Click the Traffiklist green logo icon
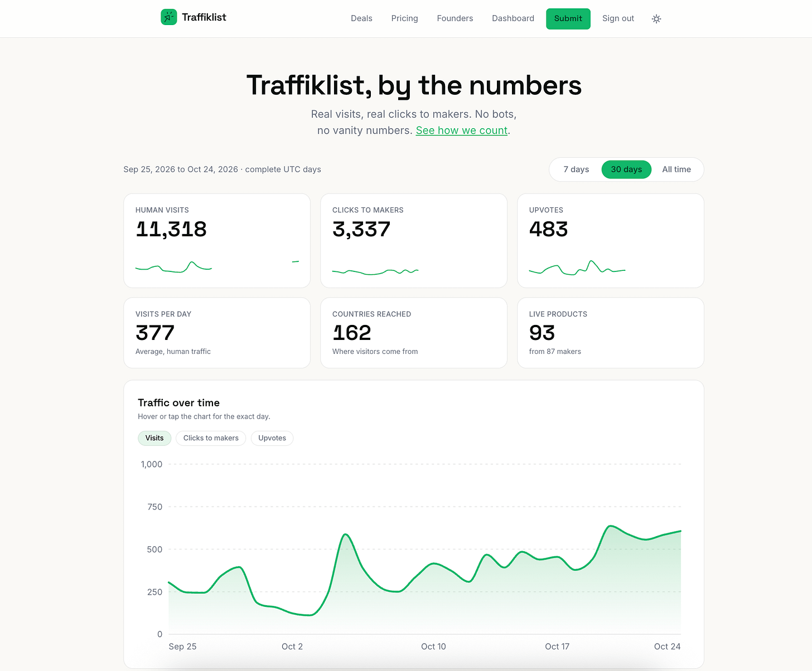Viewport: 812px width, 671px height. tap(169, 17)
